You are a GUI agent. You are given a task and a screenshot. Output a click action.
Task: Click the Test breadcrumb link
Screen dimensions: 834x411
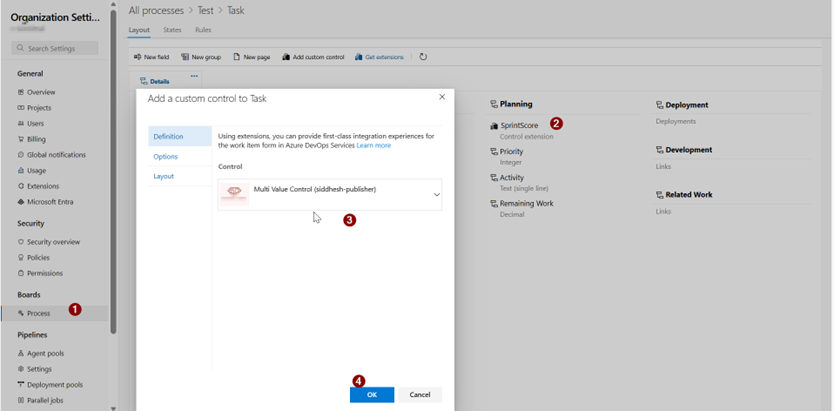coord(205,11)
